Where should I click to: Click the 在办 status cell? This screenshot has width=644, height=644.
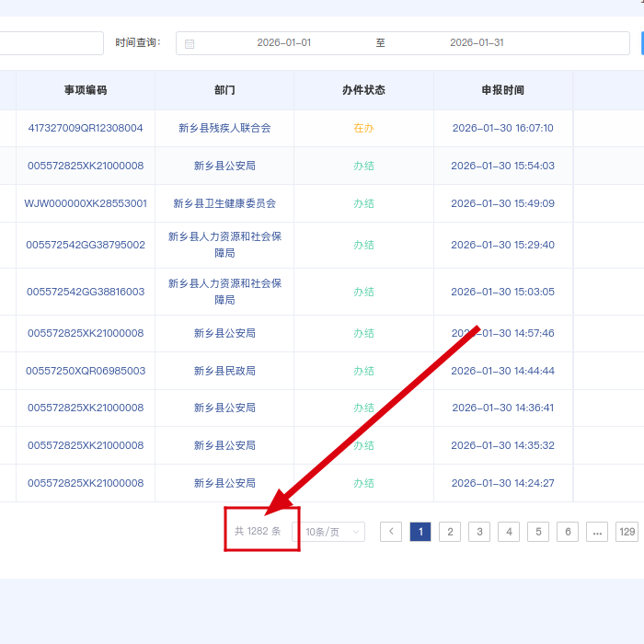tap(364, 128)
